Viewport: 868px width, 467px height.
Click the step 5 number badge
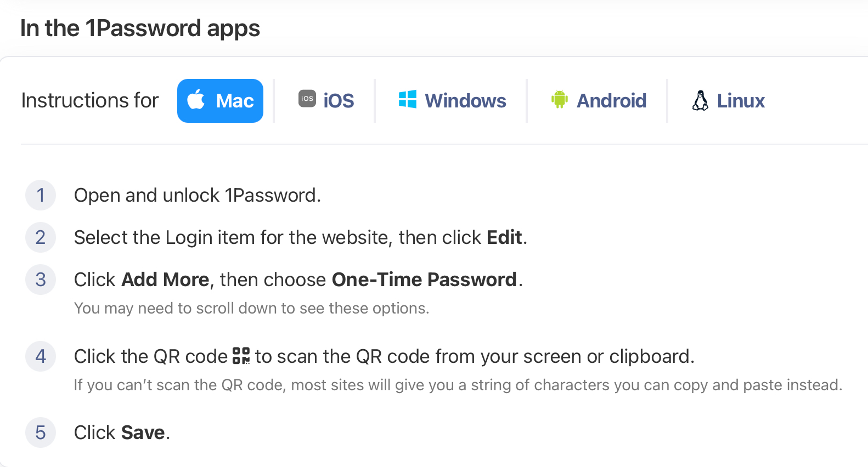pos(41,432)
